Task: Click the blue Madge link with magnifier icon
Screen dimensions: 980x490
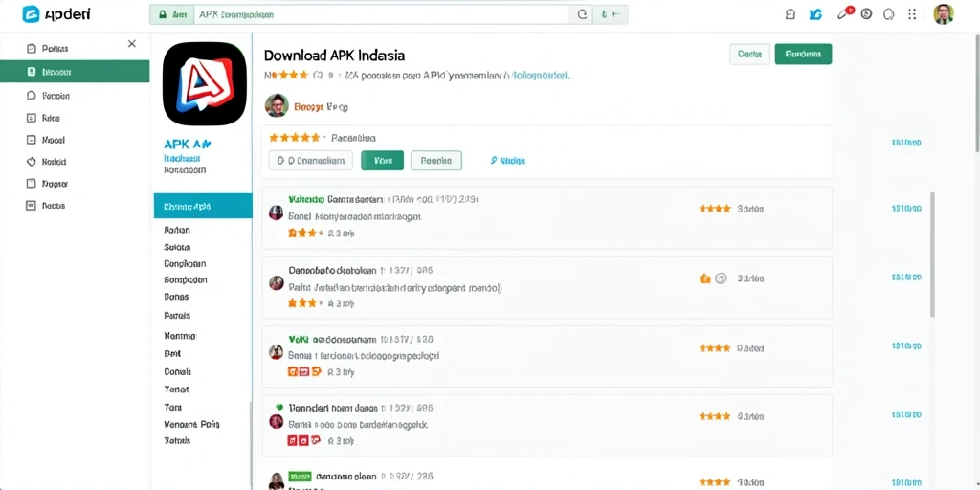Action: pyautogui.click(x=507, y=161)
